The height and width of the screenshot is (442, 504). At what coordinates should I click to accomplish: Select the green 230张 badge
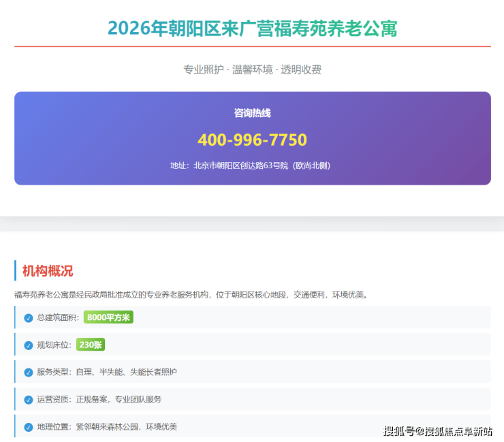[x=90, y=345]
